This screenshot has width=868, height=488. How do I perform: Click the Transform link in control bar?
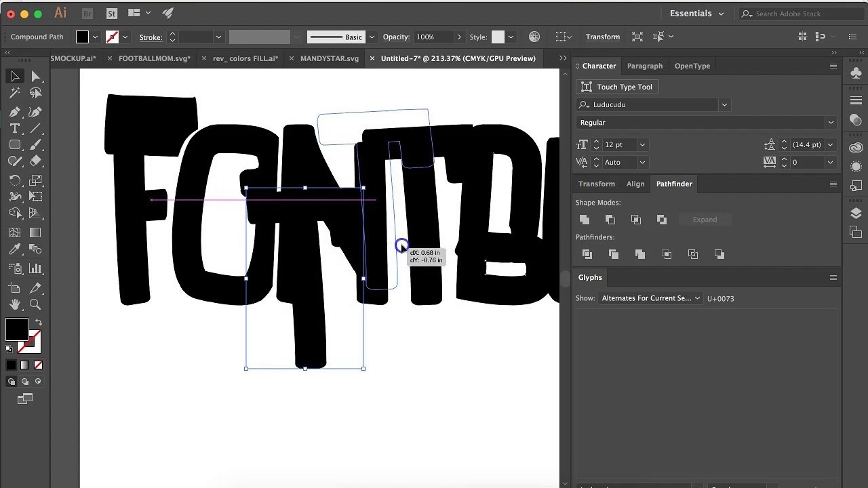point(603,37)
